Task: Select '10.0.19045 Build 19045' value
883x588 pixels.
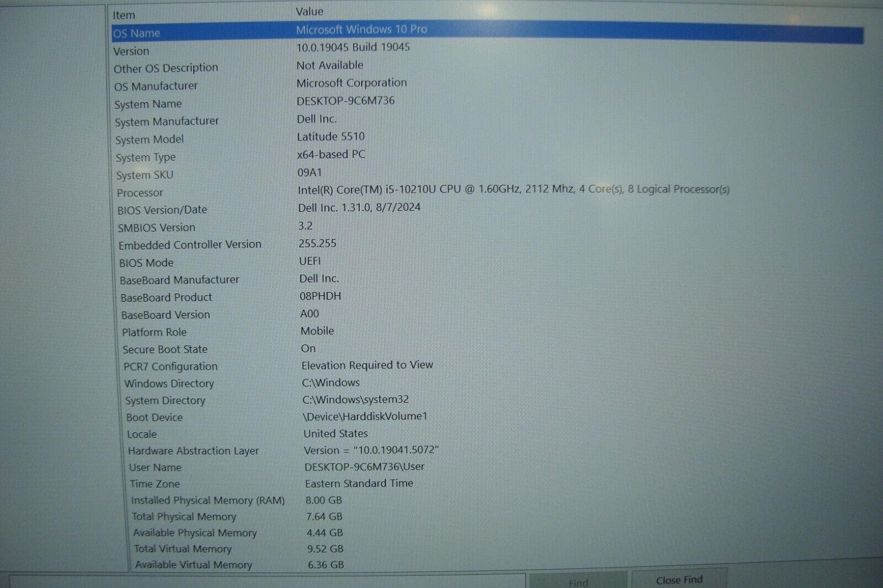Action: click(x=353, y=47)
